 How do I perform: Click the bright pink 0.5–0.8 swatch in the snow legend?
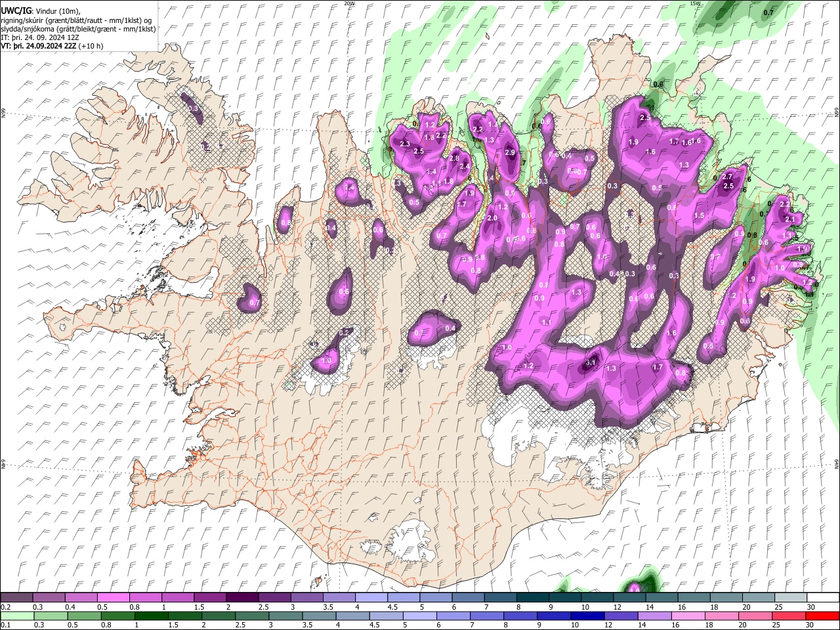click(x=113, y=598)
